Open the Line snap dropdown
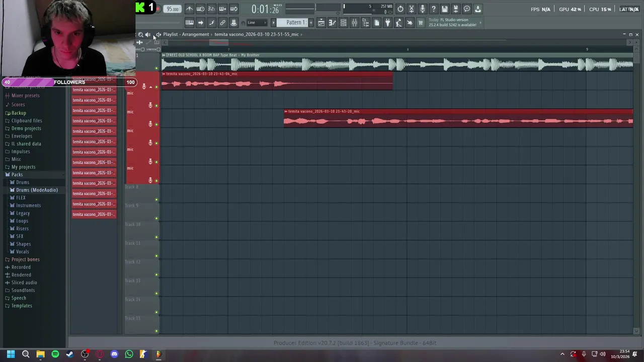Screen dimensions: 644x362 point(257,23)
